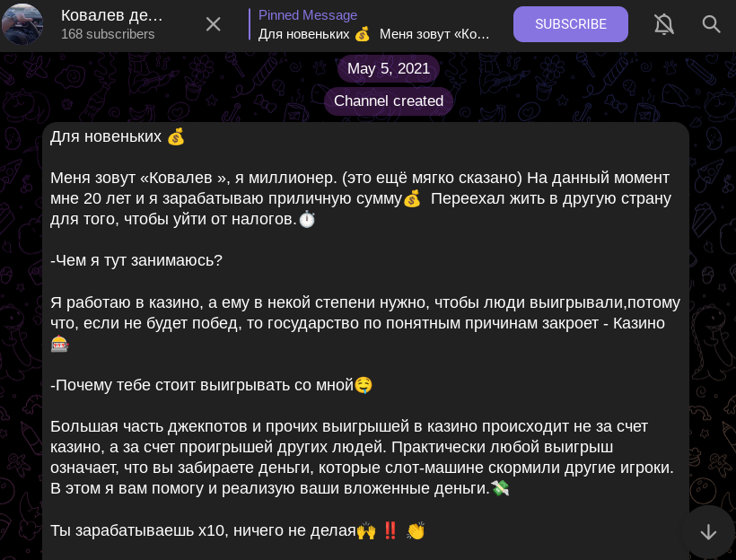This screenshot has height=560, width=736.
Task: Click the Channel created service message
Action: coord(389,101)
